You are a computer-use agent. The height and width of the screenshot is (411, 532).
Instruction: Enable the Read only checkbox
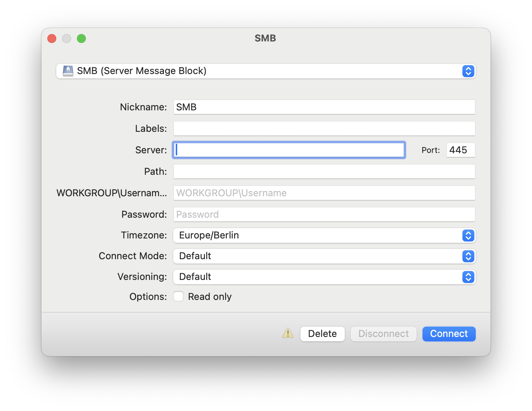click(178, 296)
